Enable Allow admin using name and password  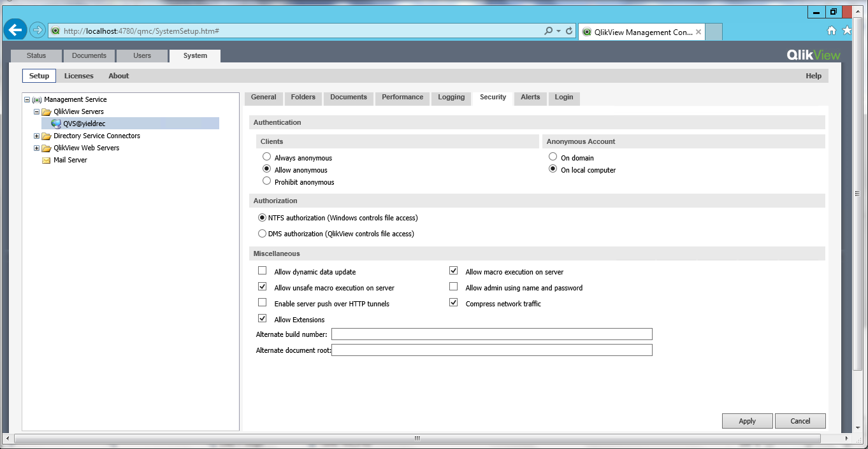(x=453, y=287)
